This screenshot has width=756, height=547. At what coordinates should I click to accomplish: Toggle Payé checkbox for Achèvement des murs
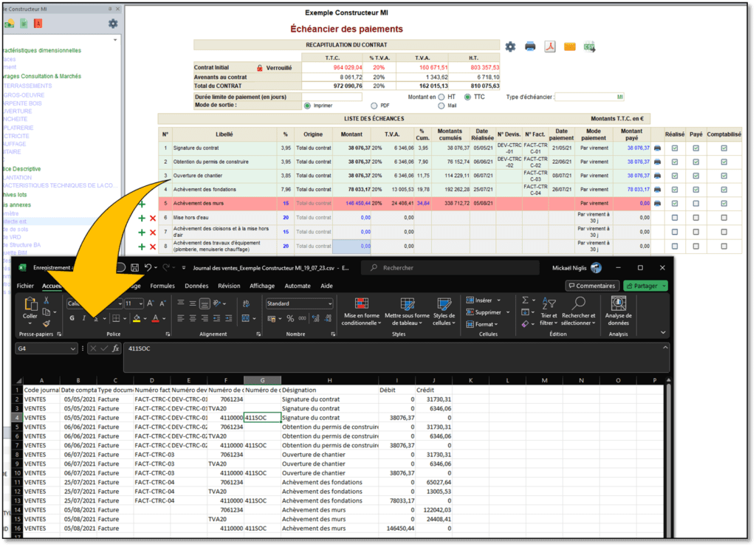click(695, 204)
